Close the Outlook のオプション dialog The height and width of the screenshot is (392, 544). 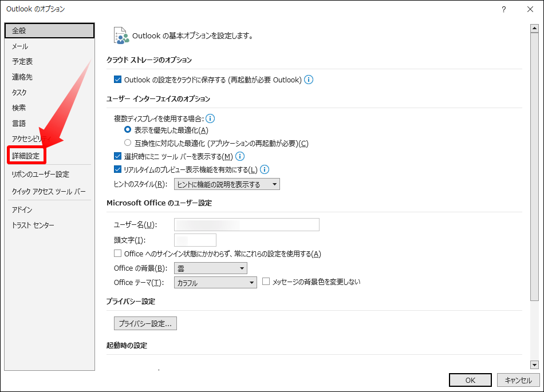click(x=530, y=9)
